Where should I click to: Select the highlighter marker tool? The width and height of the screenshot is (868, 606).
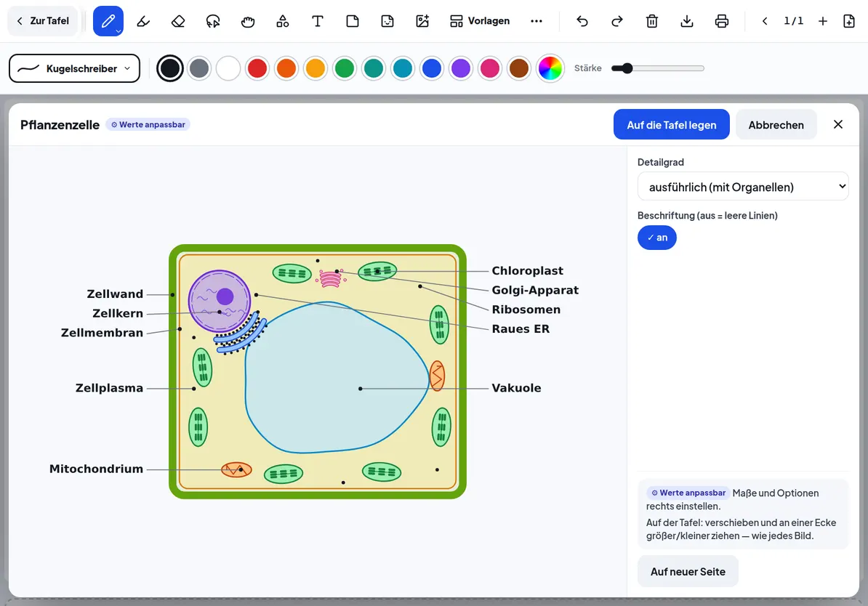tap(143, 21)
